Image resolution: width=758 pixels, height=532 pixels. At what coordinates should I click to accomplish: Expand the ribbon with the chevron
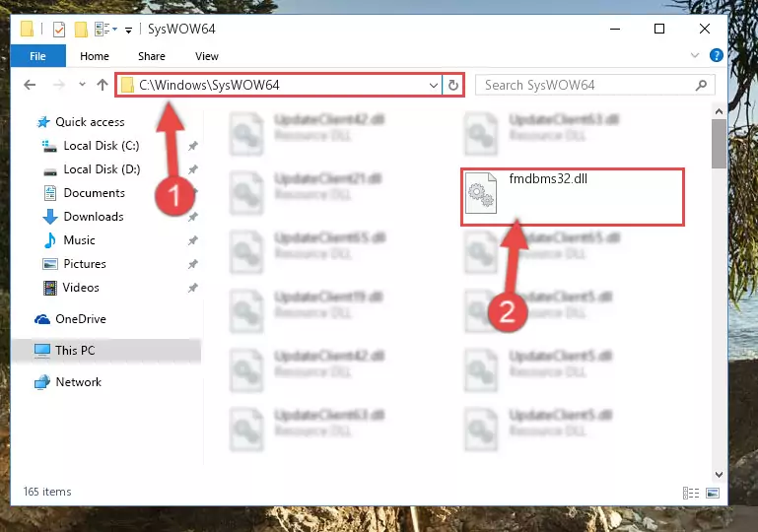[695, 55]
